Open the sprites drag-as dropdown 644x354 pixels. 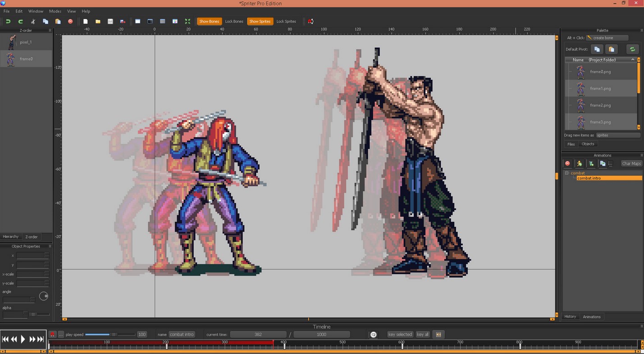[618, 135]
